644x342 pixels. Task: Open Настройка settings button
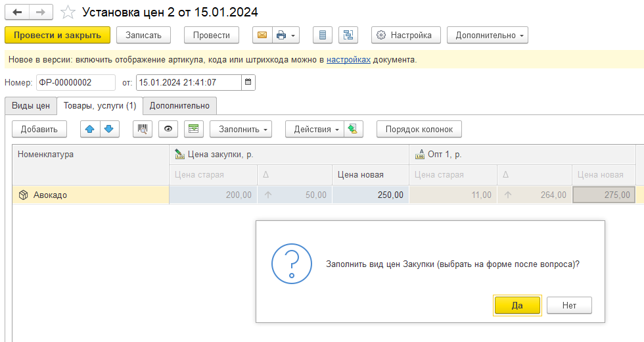(406, 36)
